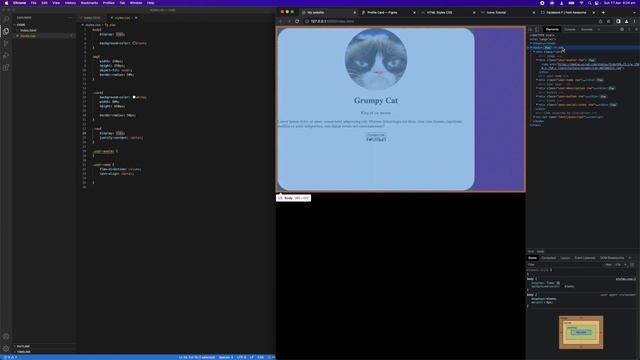Open the Chrome app menu

19,3
